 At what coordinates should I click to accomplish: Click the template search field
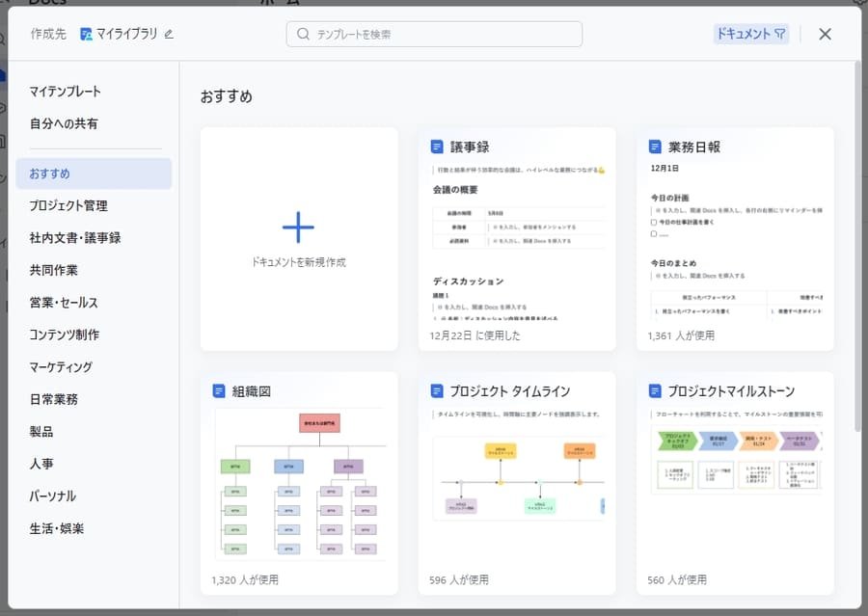(x=434, y=34)
